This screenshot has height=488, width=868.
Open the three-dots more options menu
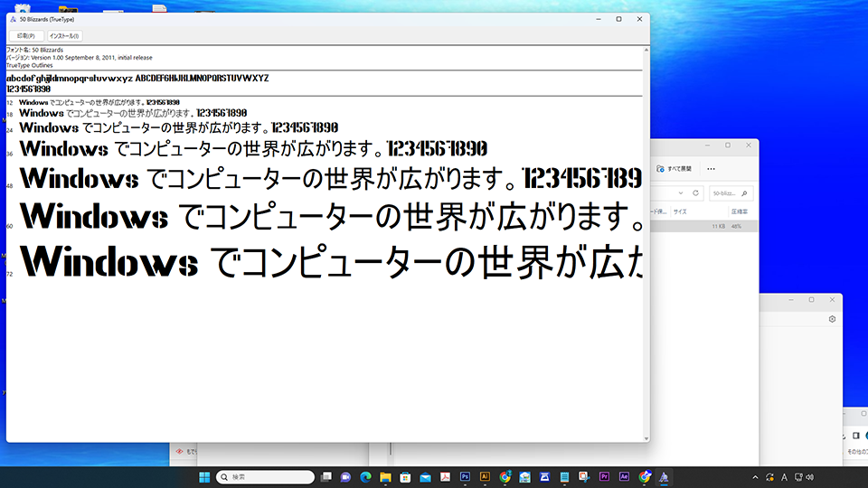tap(711, 168)
